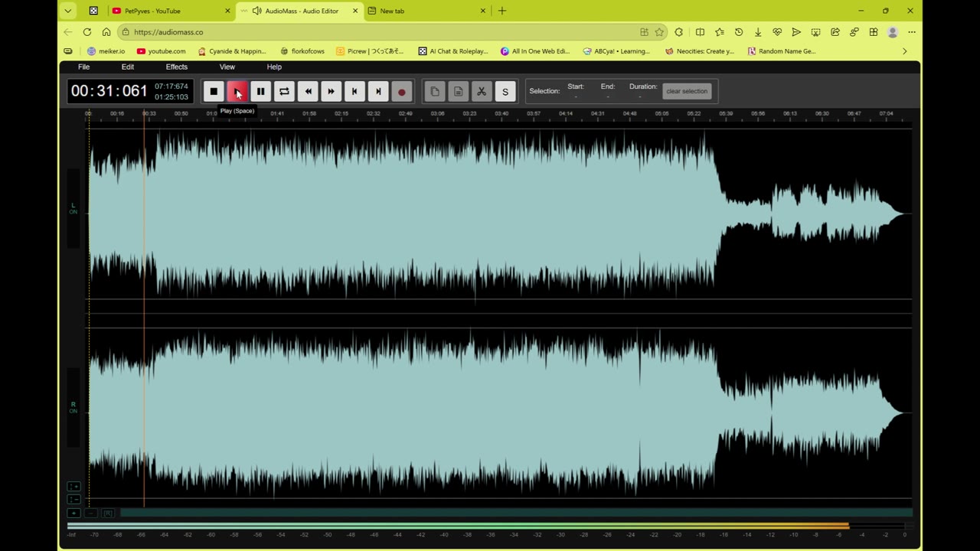Open the tab search dropdown arrow
980x551 pixels.
[68, 11]
